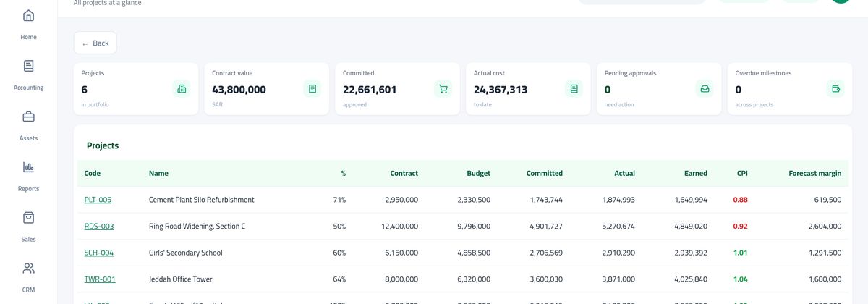Click the Committed shopping cart icon
The image size is (868, 304).
point(443,89)
